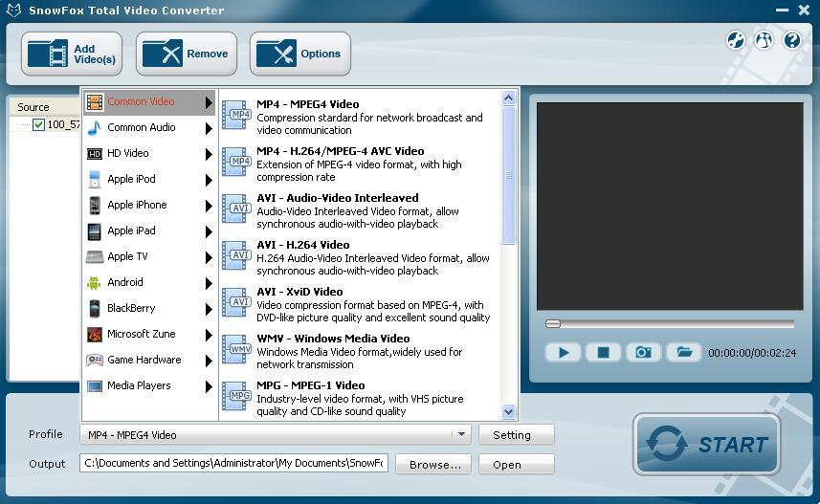Viewport: 820px width, 504px height.
Task: Click the Add Video(s) button
Action: click(x=72, y=54)
